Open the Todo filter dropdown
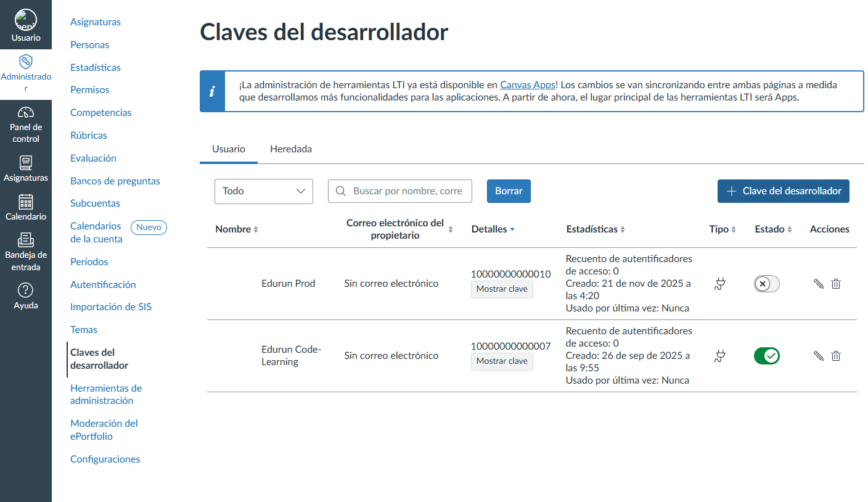 click(263, 191)
